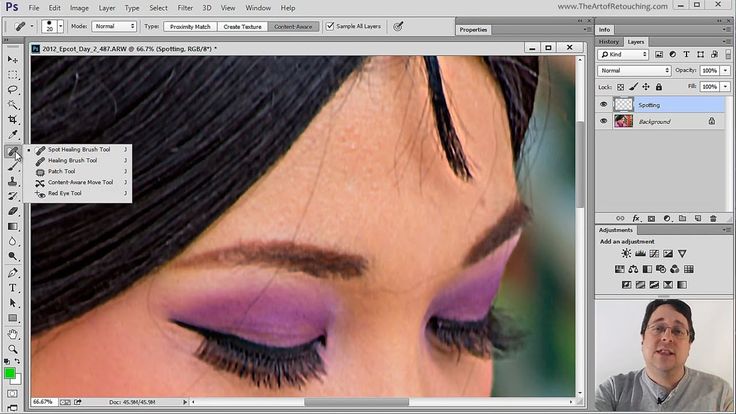Select the History Brush tool
The width and height of the screenshot is (736, 414).
pyautogui.click(x=13, y=196)
